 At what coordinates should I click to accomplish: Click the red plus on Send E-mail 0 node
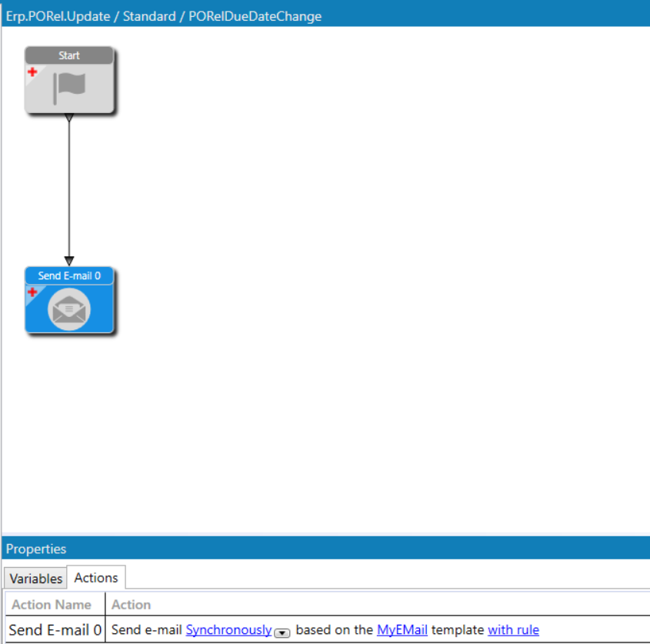32,292
